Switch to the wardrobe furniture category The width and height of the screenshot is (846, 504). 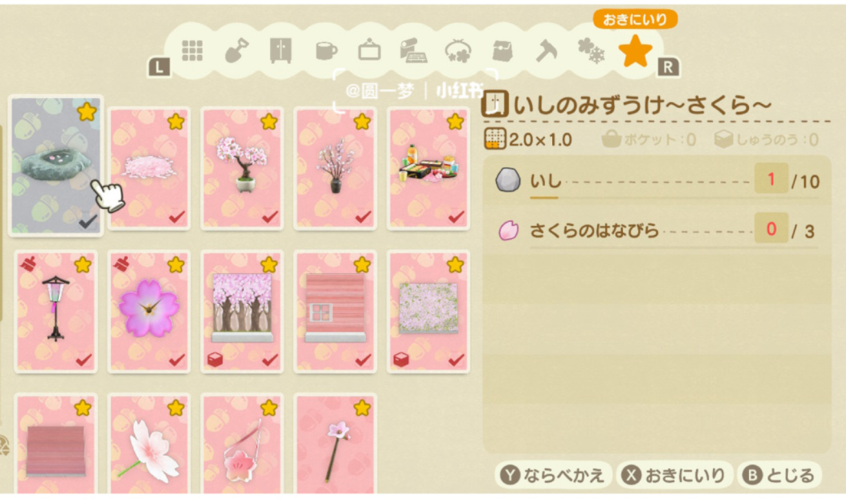click(280, 50)
